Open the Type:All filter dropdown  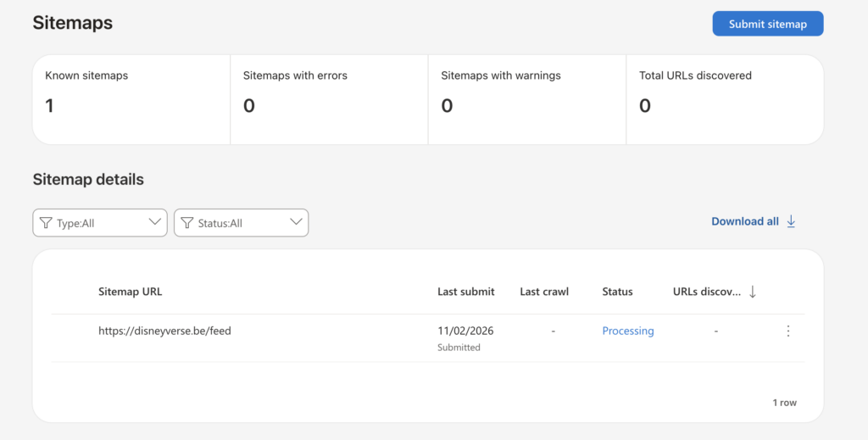click(99, 223)
